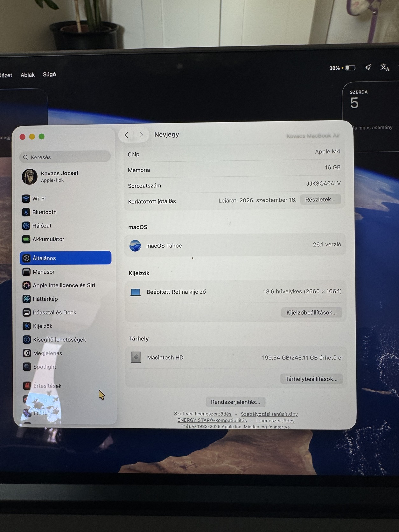Click the Íróasztal és Dock icon
Image resolution: width=399 pixels, height=532 pixels.
pos(27,312)
